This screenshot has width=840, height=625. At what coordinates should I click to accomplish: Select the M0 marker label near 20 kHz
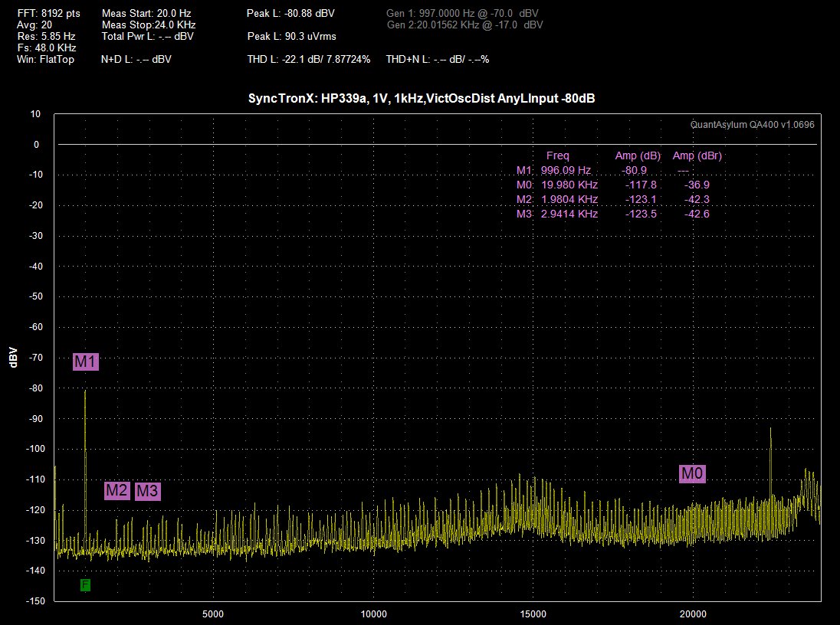click(692, 473)
